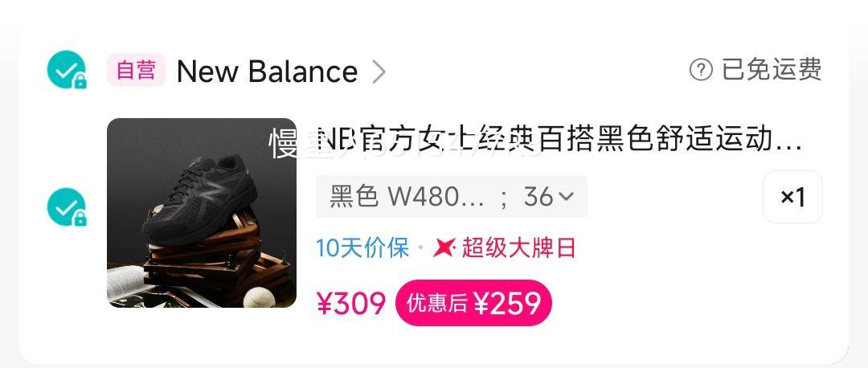Tap the 优惠后 ¥259 discounted price badge
Screen dimensions: 868x368
(x=473, y=303)
